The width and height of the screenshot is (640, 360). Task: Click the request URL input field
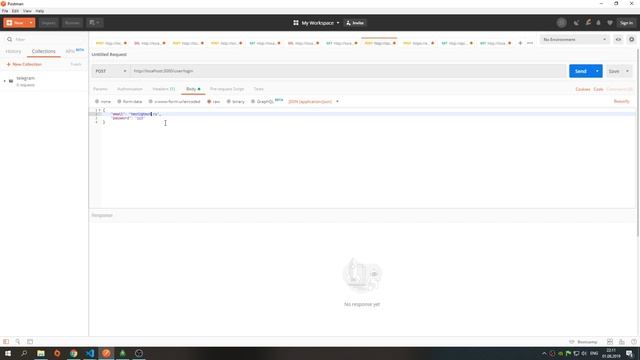(348, 71)
